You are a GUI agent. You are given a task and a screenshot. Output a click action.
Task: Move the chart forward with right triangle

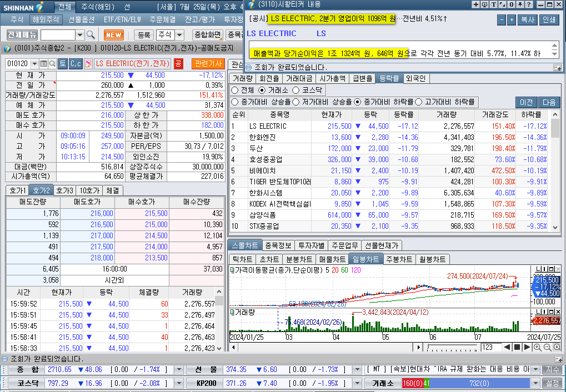coord(527,347)
